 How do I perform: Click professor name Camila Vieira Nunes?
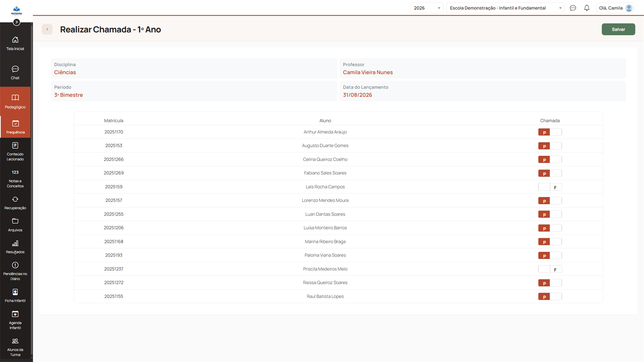(368, 72)
